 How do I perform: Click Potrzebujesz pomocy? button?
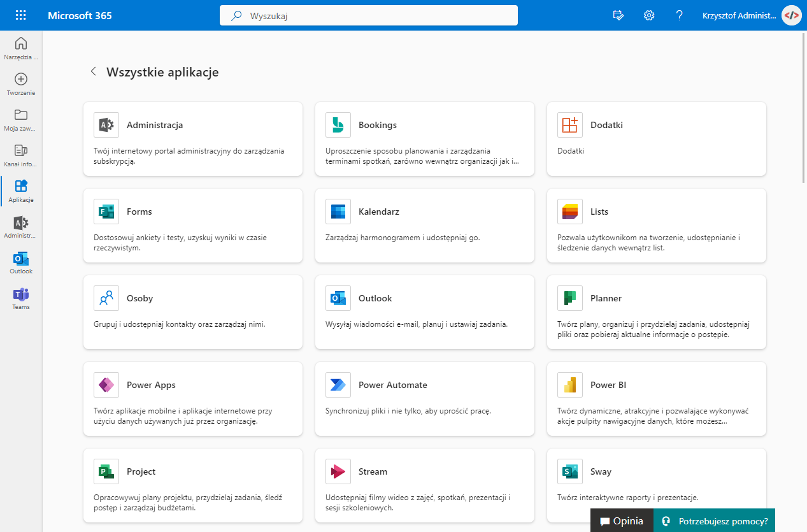pyautogui.click(x=714, y=521)
